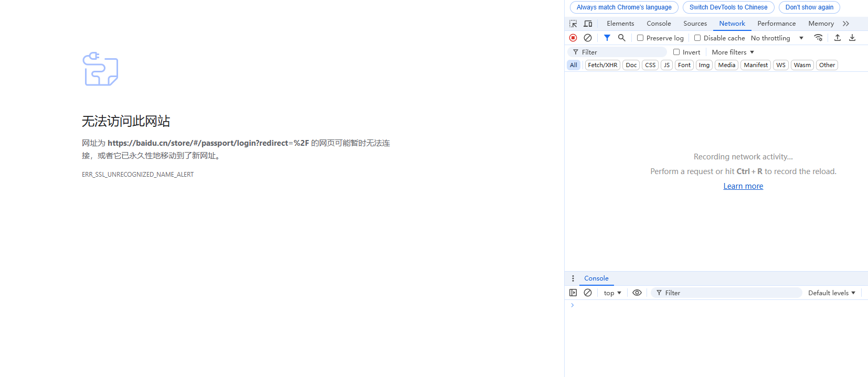Filter requests by Media type
868x377 pixels.
[727, 65]
